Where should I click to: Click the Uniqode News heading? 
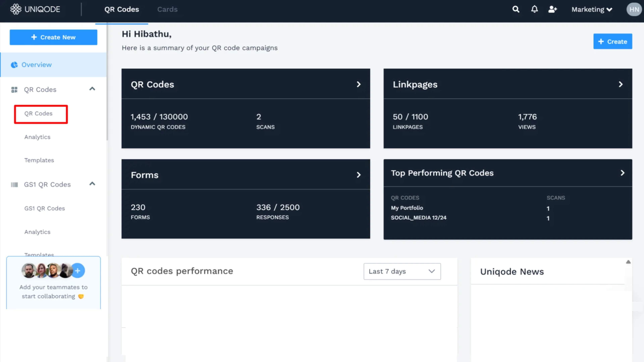512,271
